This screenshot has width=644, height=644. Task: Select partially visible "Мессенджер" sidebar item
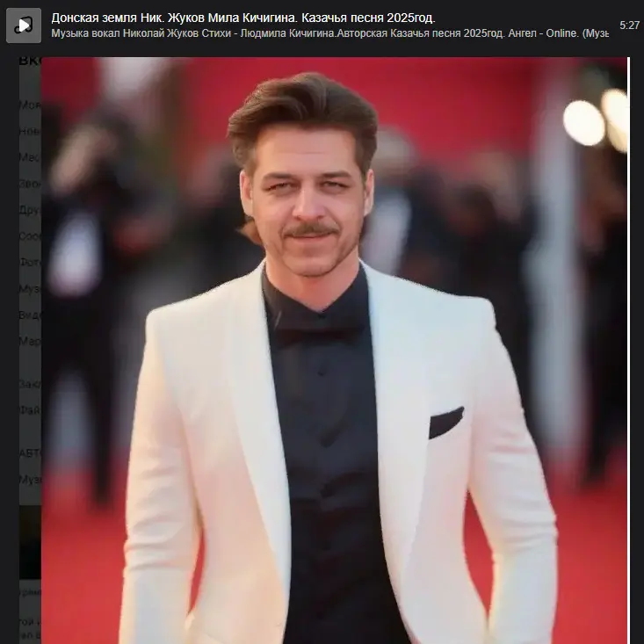[29, 157]
